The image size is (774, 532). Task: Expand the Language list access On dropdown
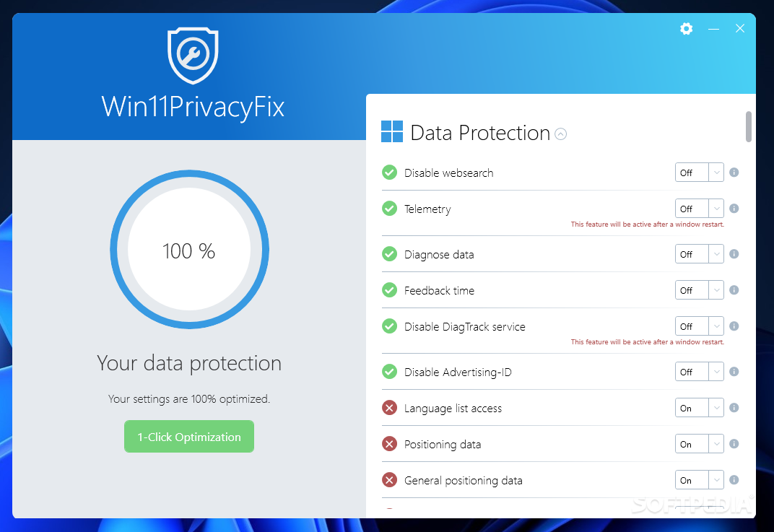tap(699, 408)
